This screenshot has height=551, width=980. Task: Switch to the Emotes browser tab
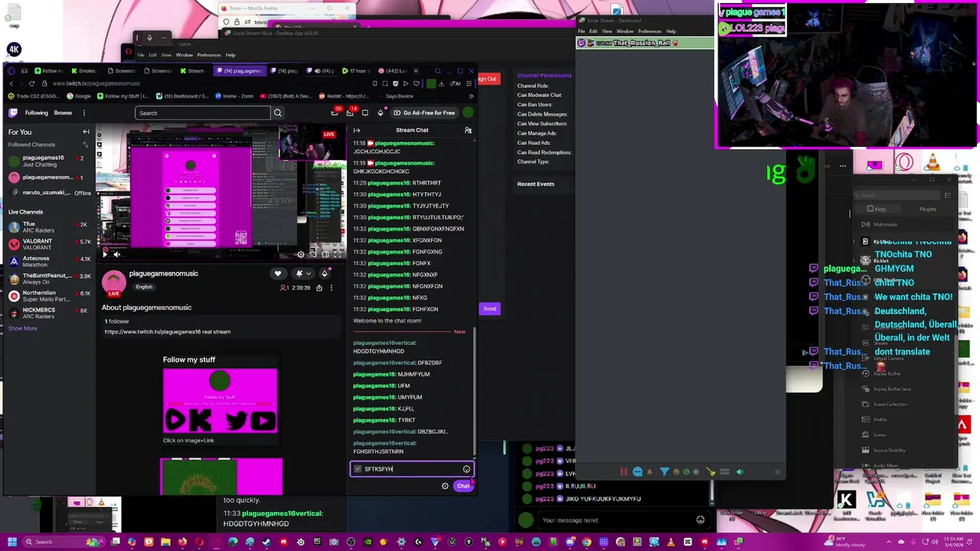tap(83, 70)
